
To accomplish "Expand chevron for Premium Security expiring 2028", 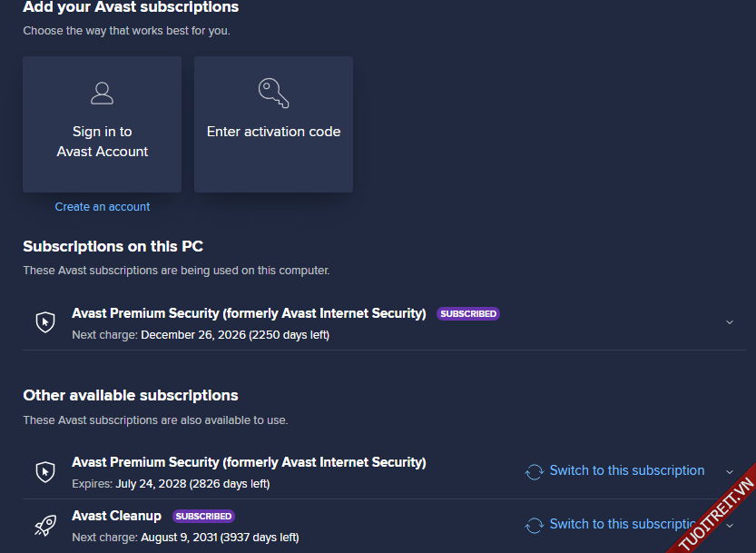I will click(x=730, y=472).
